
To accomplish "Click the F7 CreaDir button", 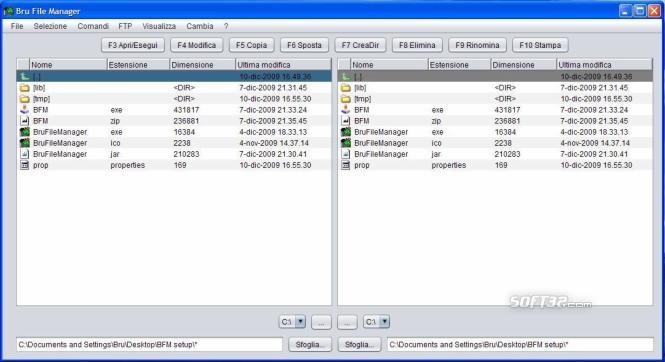I will point(360,45).
